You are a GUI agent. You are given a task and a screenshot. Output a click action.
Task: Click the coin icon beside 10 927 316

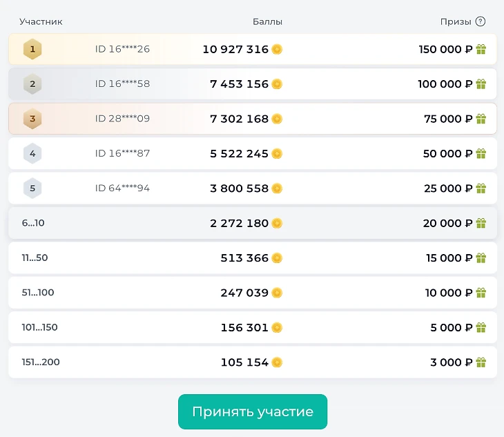pyautogui.click(x=277, y=49)
